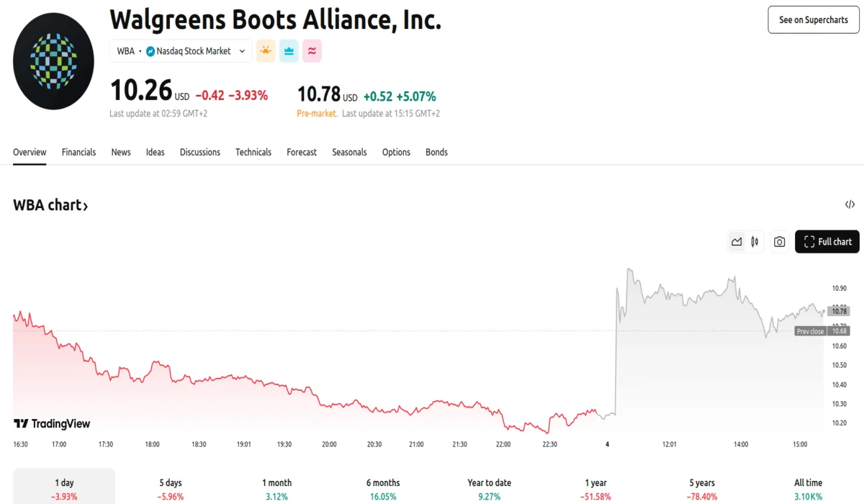Select the 5 years range option

[702, 489]
